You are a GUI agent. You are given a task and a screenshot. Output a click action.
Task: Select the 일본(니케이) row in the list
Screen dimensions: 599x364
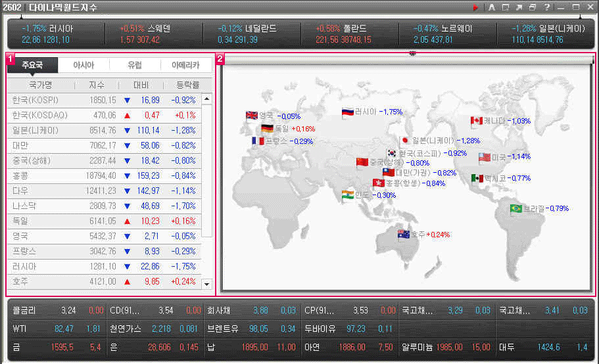105,131
